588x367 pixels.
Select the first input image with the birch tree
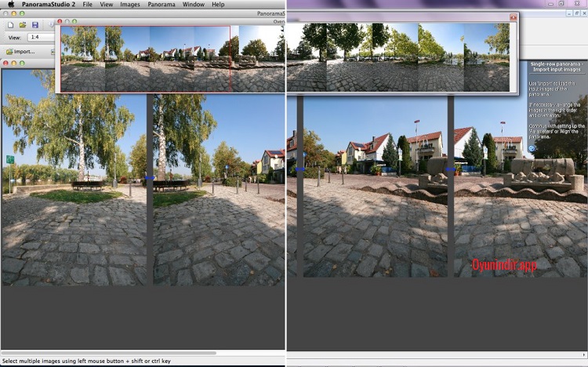coord(74,178)
